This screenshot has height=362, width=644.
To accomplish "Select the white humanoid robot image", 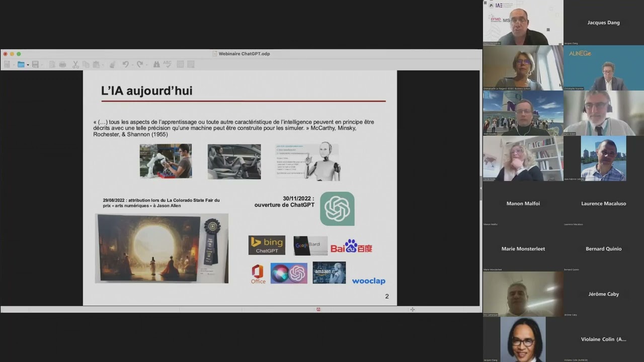I will point(308,161).
